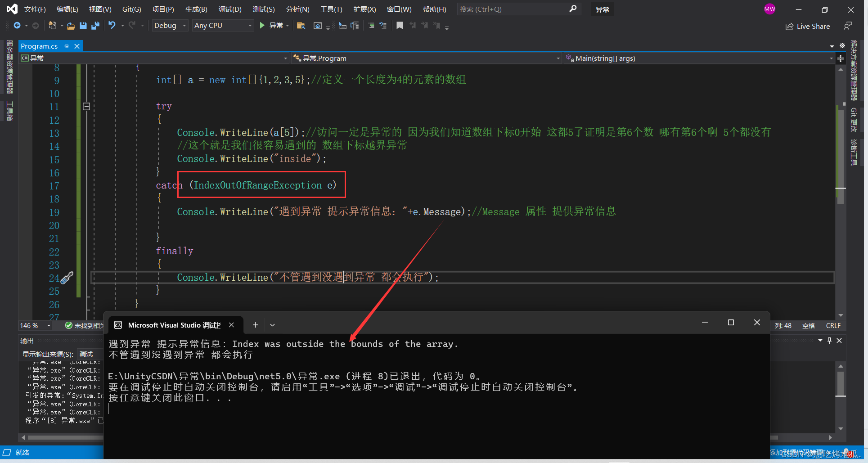
Task: Open the undo history dropdown arrow
Action: (x=122, y=26)
